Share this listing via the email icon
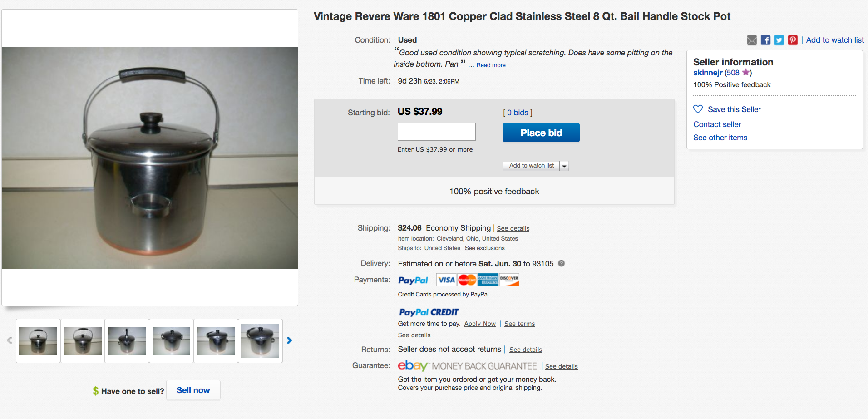Viewport: 868px width, 419px height. coord(752,40)
